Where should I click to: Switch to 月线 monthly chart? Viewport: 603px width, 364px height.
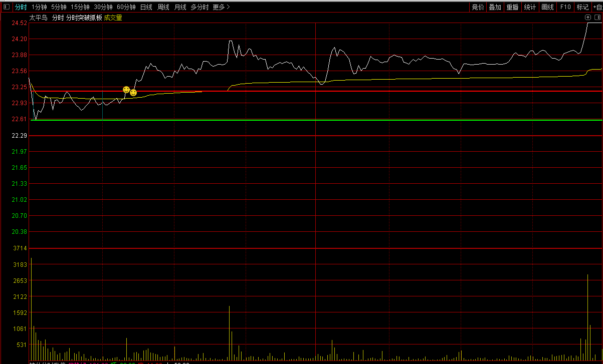click(180, 7)
